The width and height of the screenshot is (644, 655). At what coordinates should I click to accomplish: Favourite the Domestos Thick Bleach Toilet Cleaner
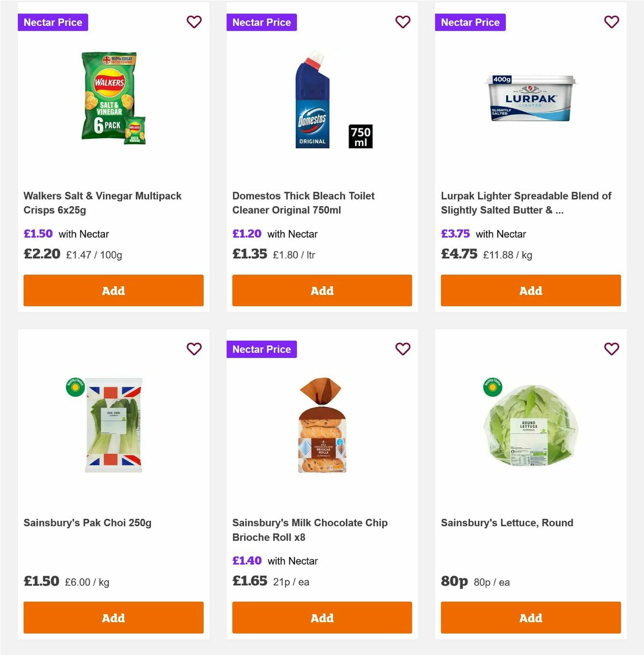pos(403,22)
